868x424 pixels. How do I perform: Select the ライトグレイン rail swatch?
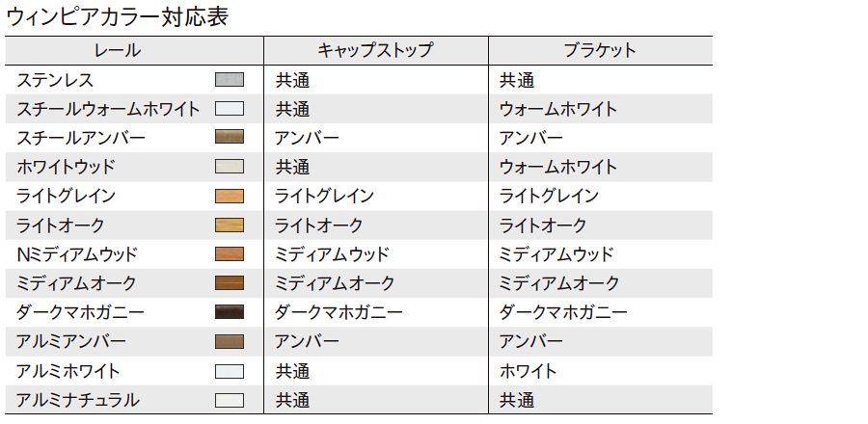coord(230,196)
